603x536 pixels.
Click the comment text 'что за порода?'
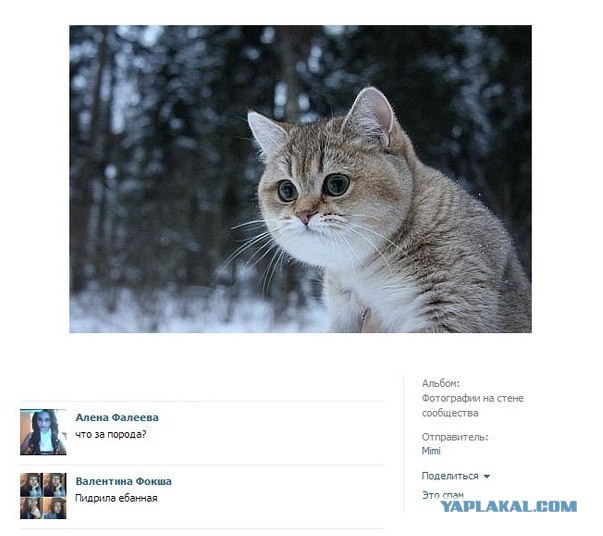(111, 434)
